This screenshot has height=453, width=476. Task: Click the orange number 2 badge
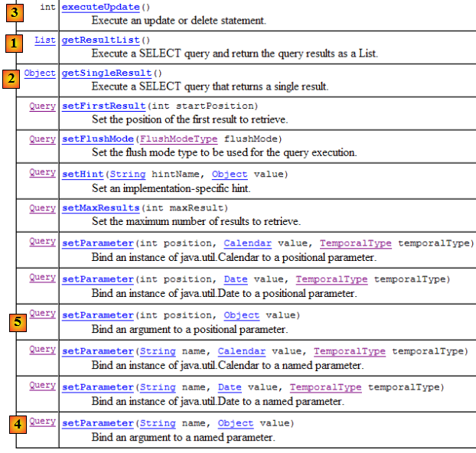tap(11, 78)
